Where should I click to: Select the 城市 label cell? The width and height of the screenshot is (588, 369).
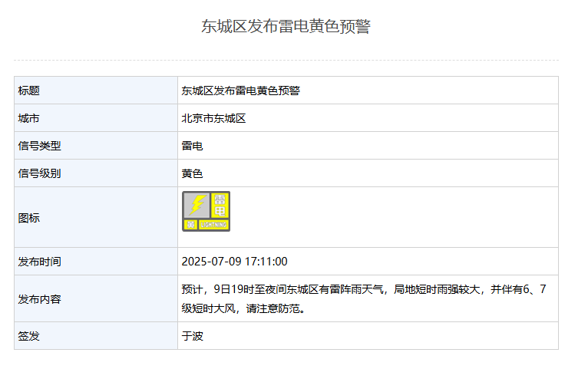pos(96,118)
